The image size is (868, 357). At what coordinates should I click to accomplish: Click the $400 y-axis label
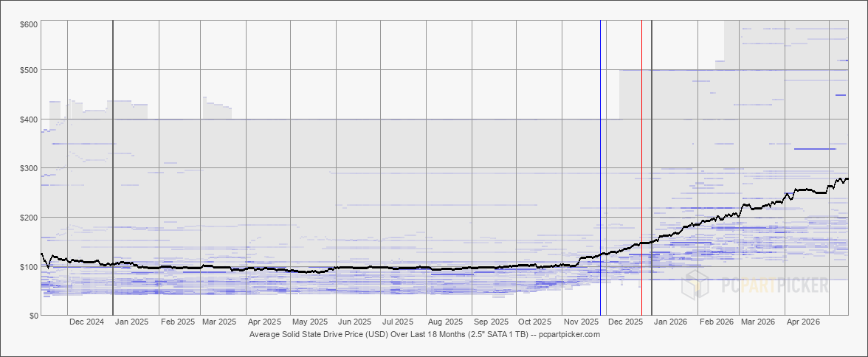point(30,119)
